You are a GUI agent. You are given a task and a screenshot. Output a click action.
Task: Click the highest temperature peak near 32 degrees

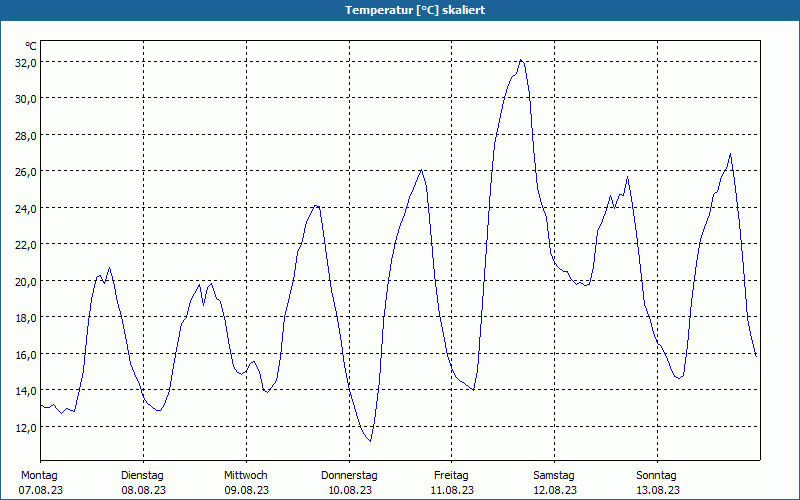[x=521, y=60]
